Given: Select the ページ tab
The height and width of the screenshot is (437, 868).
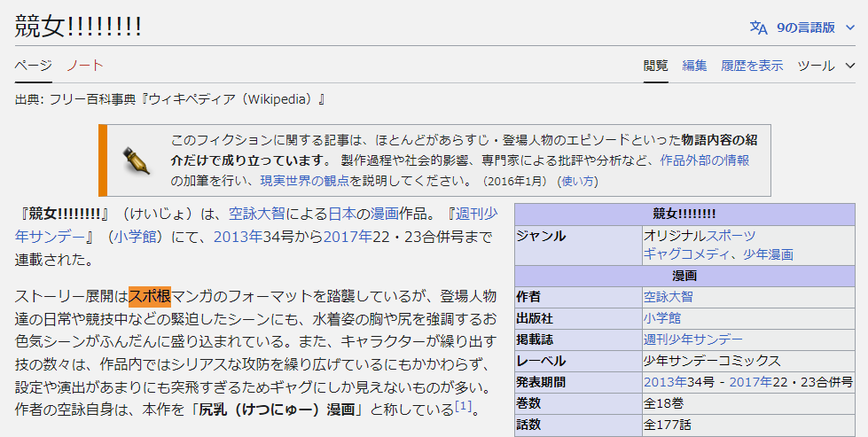Looking at the screenshot, I should tap(34, 66).
